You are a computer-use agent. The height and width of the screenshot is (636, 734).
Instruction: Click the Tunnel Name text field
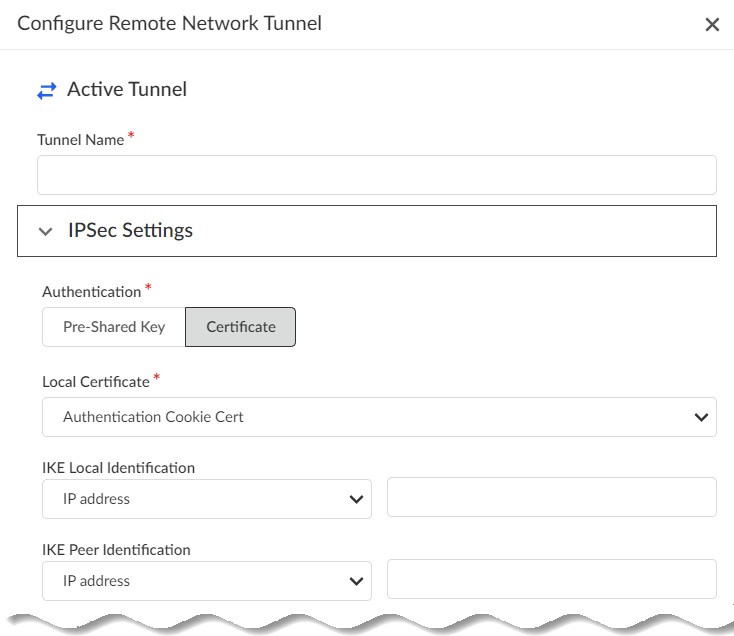pos(376,175)
